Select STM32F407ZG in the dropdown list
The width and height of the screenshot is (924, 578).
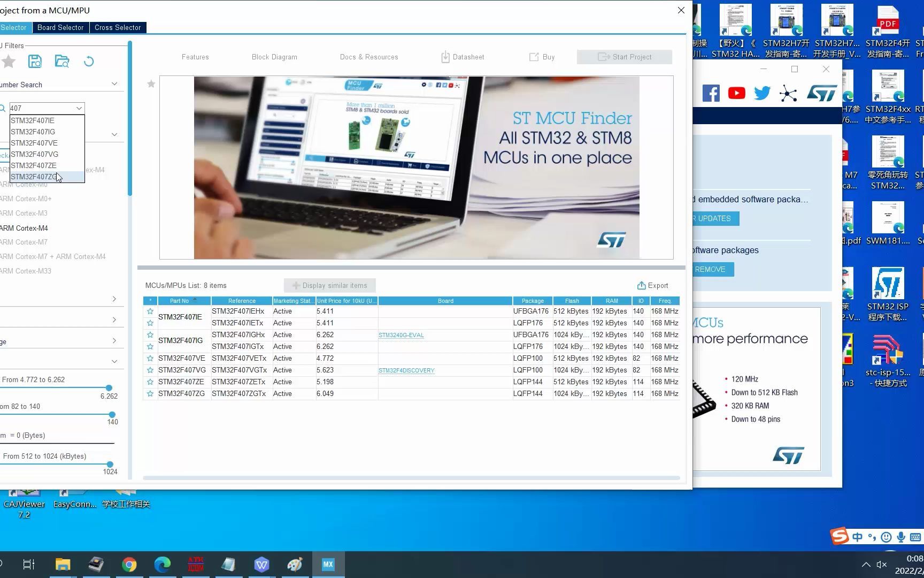[x=47, y=177]
